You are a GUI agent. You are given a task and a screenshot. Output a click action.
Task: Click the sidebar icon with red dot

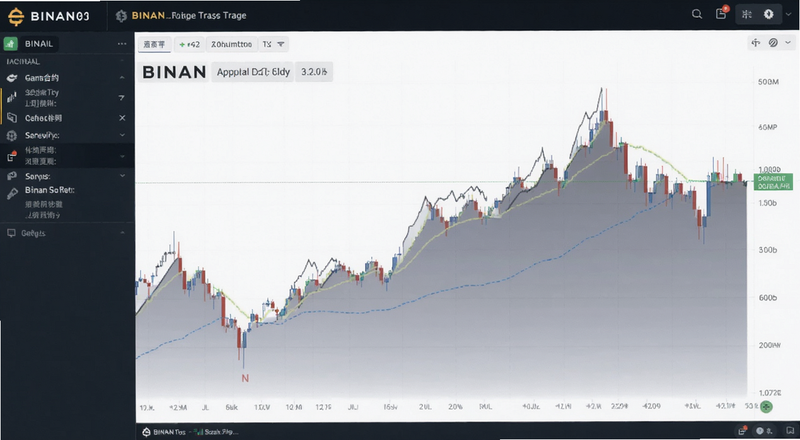click(x=12, y=156)
